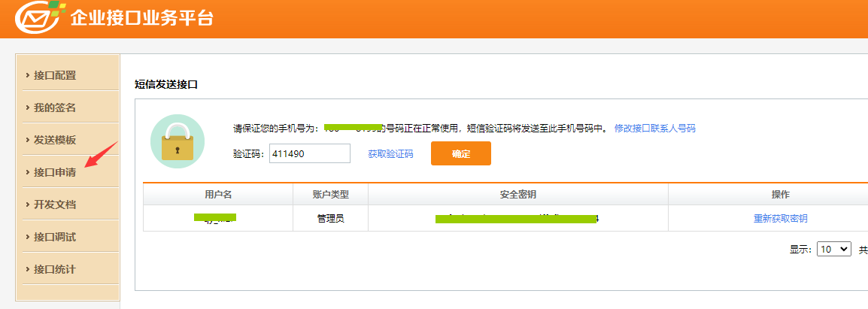The height and width of the screenshot is (309, 868).
Task: Focus the 验证码 input field
Action: pos(309,153)
